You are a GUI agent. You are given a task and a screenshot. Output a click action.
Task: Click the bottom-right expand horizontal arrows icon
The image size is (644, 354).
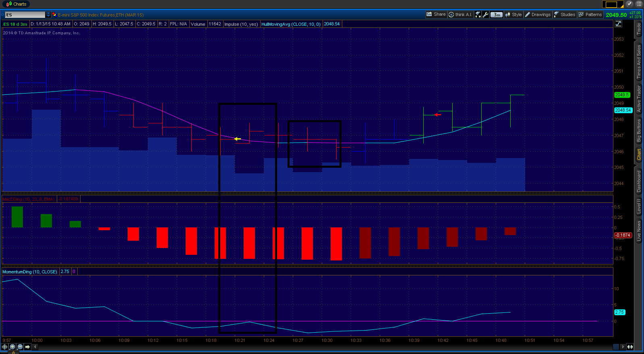(630, 347)
